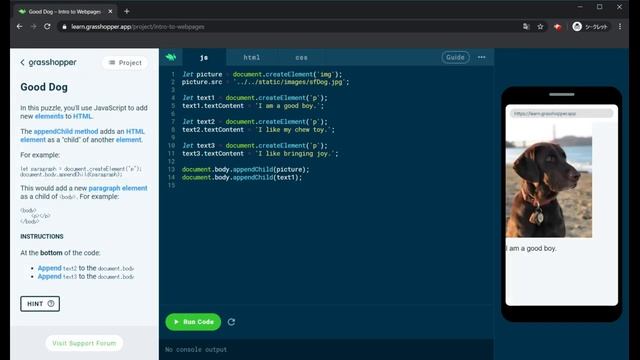Click code line 'document.body.appendChild(picture);'
This screenshot has width=640, height=360.
246,169
